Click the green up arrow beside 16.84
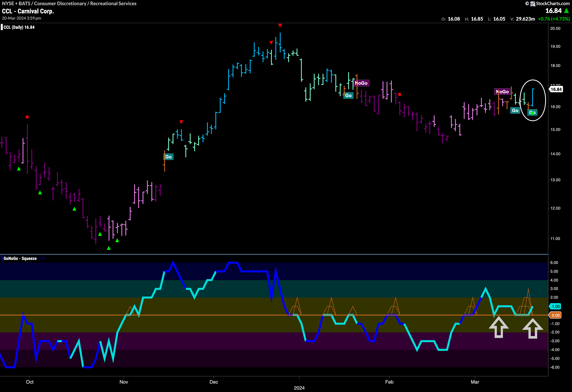 point(566,11)
